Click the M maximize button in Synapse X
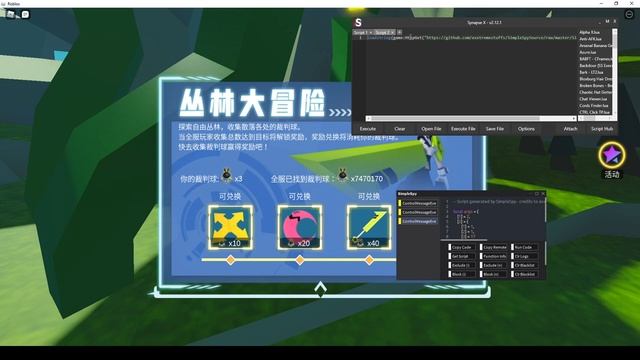The height and width of the screenshot is (360, 640). pyautogui.click(x=607, y=22)
